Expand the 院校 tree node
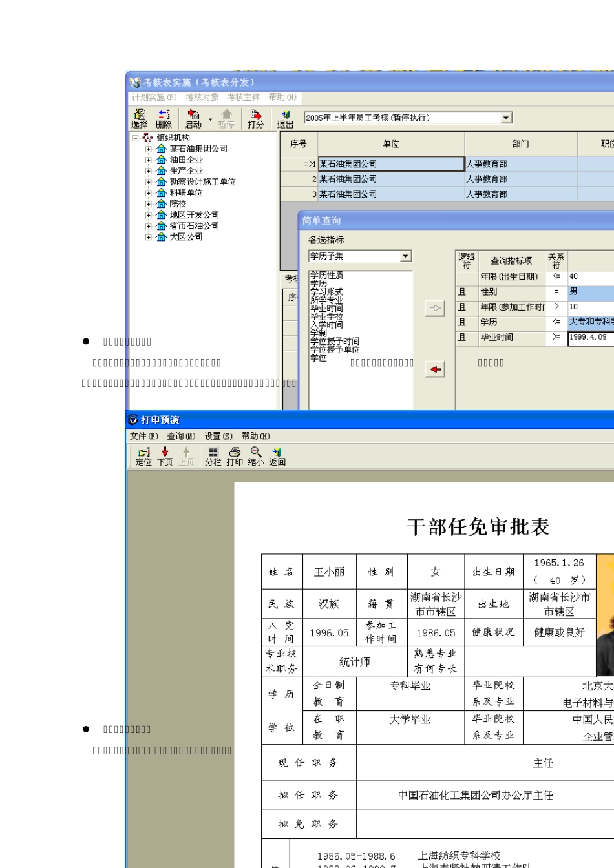614x868 pixels. (x=149, y=203)
